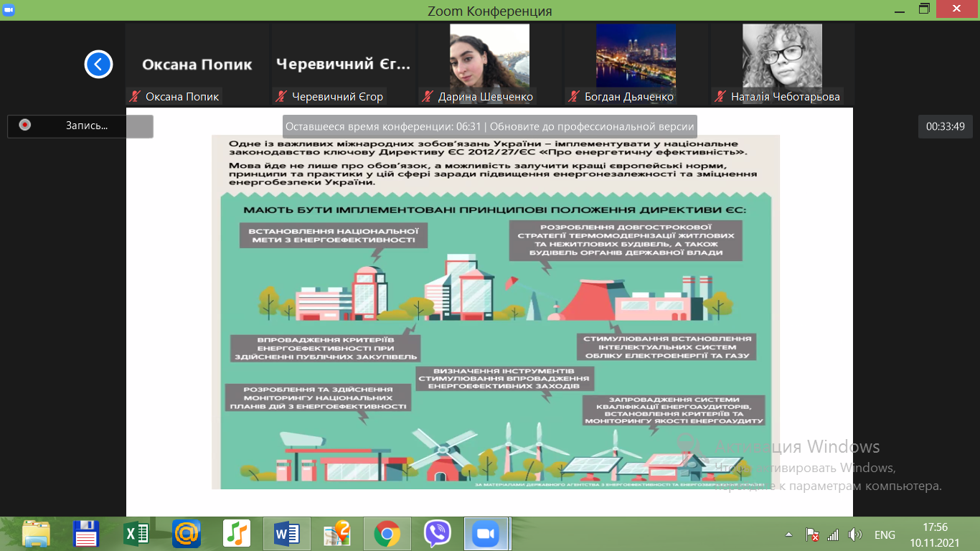This screenshot has width=980, height=551.
Task: Click muted mic icon next to Наталія Чеботарьова
Action: pyautogui.click(x=720, y=96)
